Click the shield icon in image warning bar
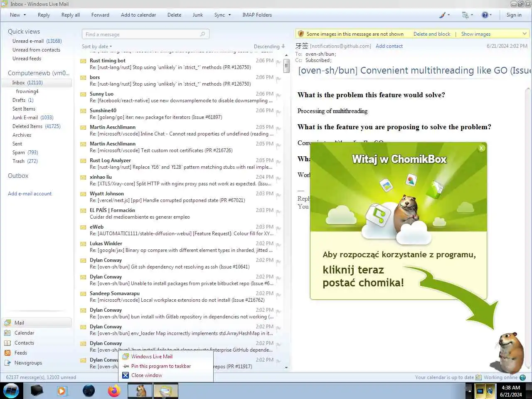 (x=301, y=34)
